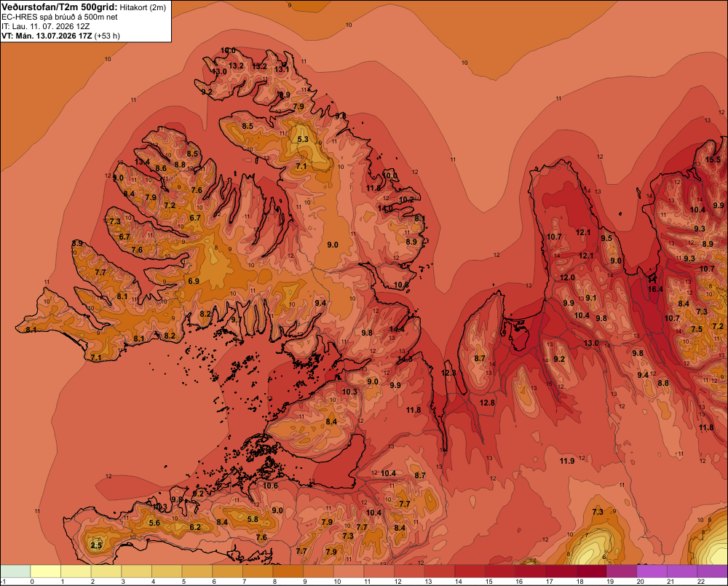Select the orange 8–9 degree legend swatch
This screenshot has width=728, height=586.
point(288,571)
